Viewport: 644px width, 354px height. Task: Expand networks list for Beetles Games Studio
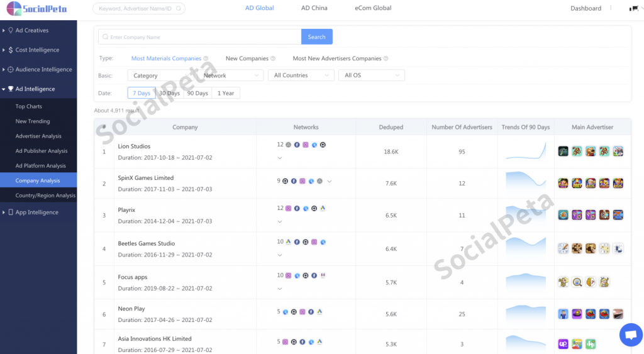(x=280, y=255)
